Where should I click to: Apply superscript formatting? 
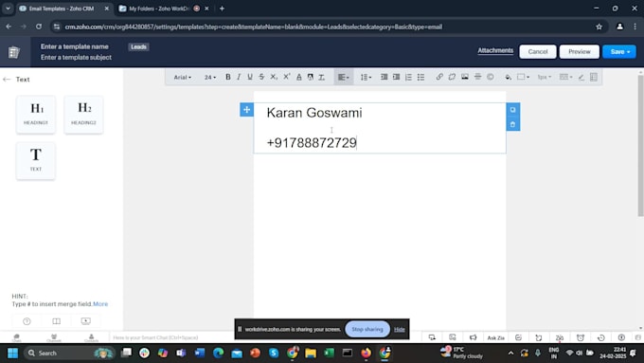click(x=286, y=77)
